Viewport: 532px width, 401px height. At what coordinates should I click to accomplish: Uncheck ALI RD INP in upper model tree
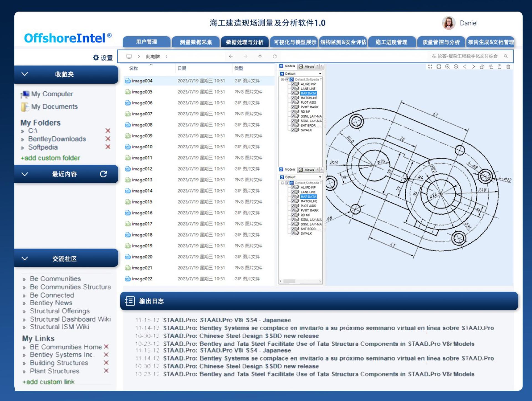click(293, 84)
